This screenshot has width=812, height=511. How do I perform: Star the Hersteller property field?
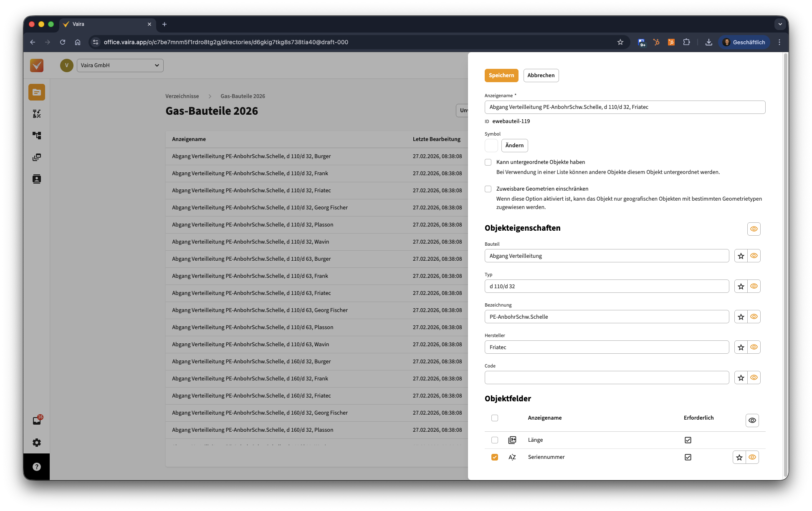(741, 347)
